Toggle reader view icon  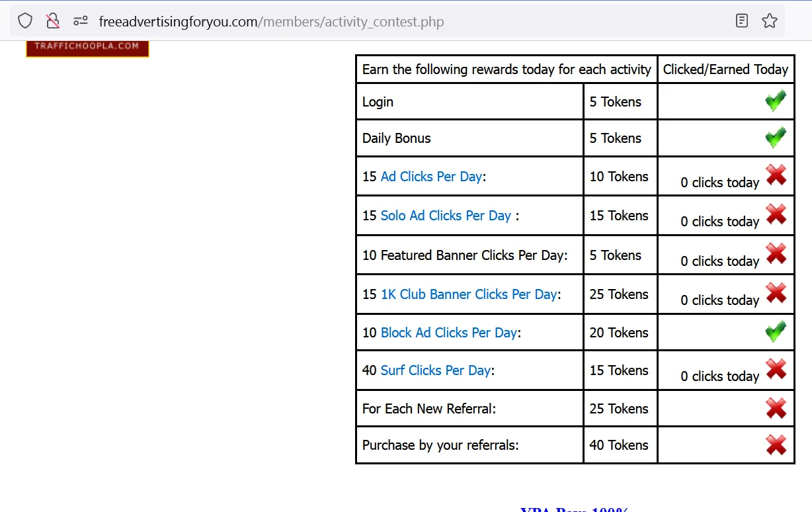coord(742,21)
